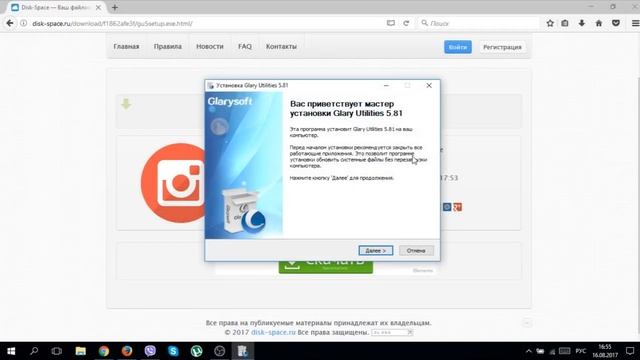Screen dimensions: 640x360
Task: Open the Pocket icon in the toolbar
Action: [x=616, y=23]
